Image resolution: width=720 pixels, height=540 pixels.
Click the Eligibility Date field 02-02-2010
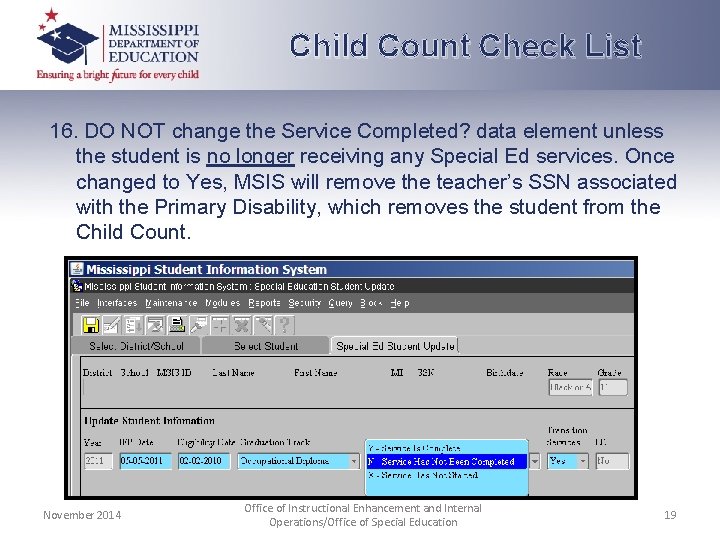point(204,461)
